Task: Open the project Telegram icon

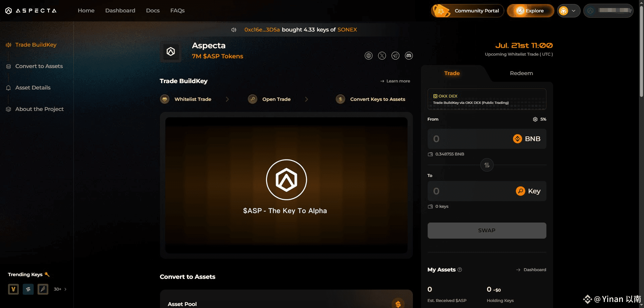Action: pyautogui.click(x=395, y=56)
